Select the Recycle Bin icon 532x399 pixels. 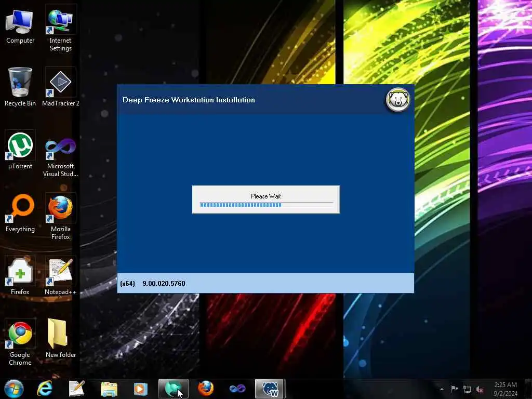click(20, 87)
